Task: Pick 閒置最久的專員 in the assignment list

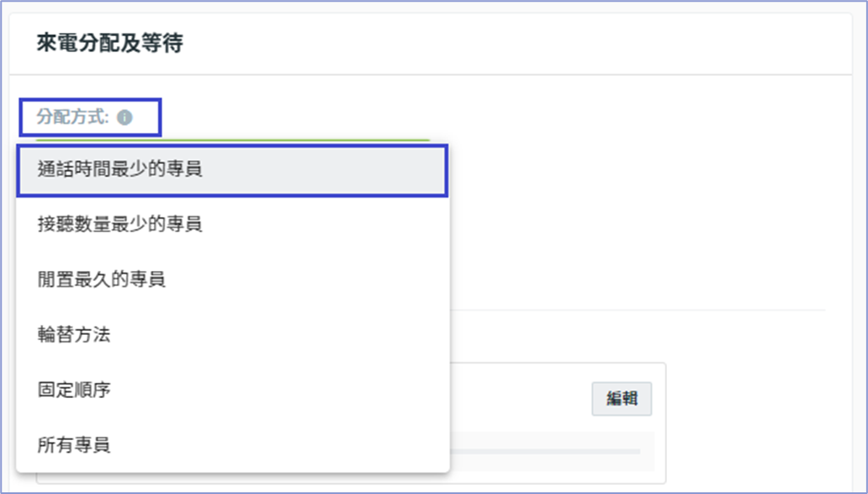Action: coord(232,279)
